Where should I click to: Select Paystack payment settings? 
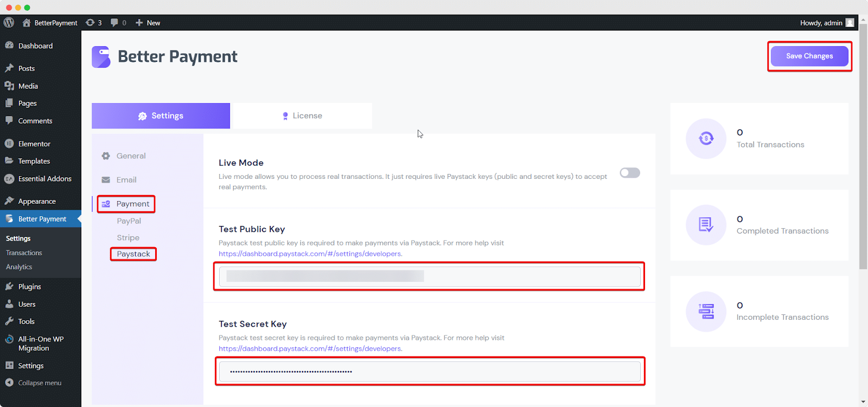click(133, 254)
